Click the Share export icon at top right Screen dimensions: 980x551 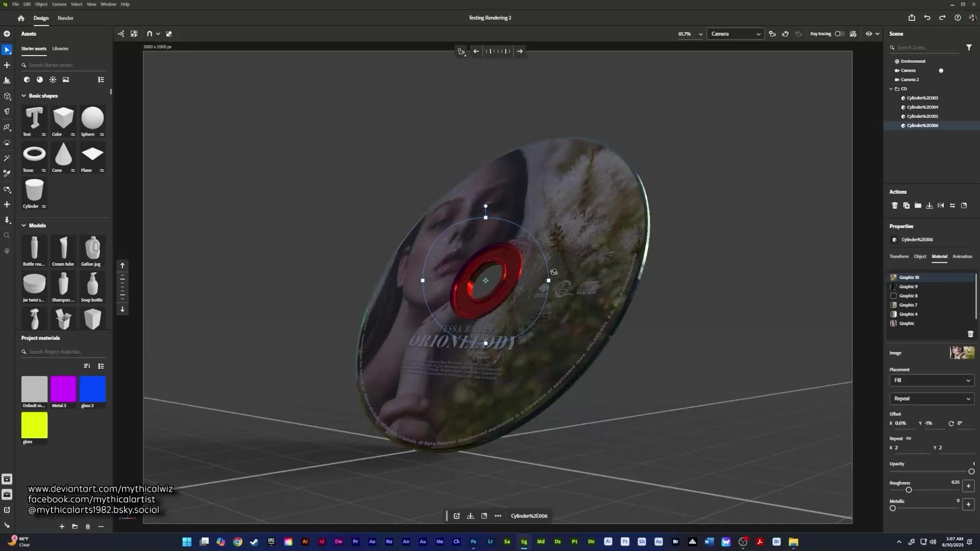click(x=912, y=18)
